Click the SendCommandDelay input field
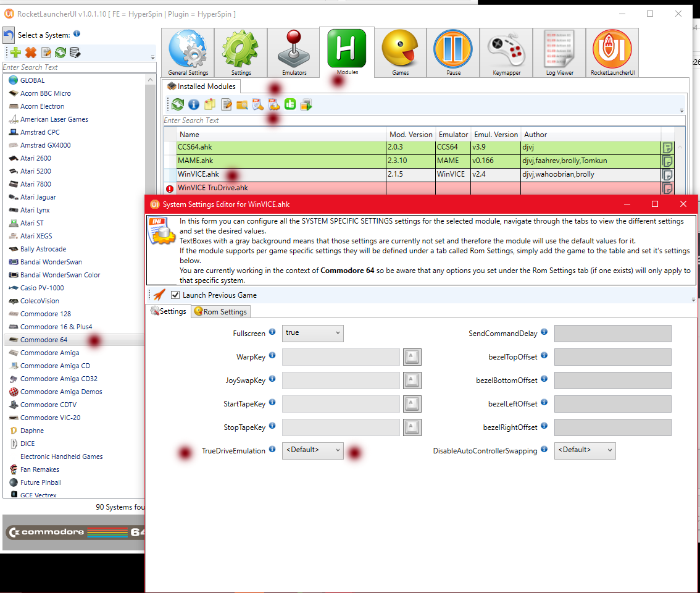The width and height of the screenshot is (700, 593). [x=612, y=334]
